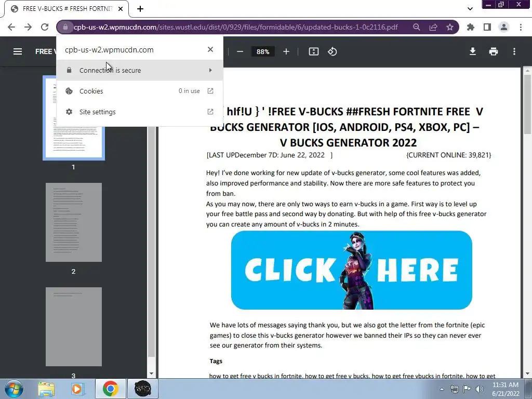
Task: Open PDF viewer more actions menu
Action: tap(514, 51)
